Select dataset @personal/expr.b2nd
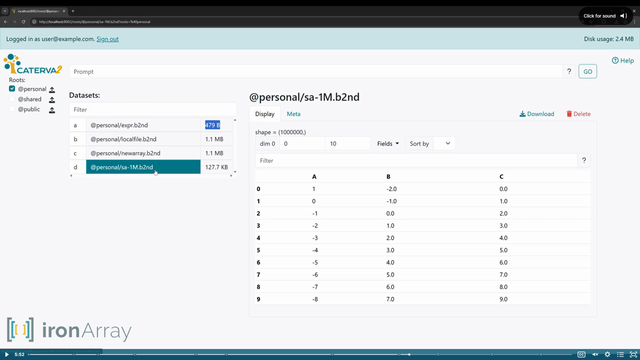The width and height of the screenshot is (640, 360). click(143, 125)
